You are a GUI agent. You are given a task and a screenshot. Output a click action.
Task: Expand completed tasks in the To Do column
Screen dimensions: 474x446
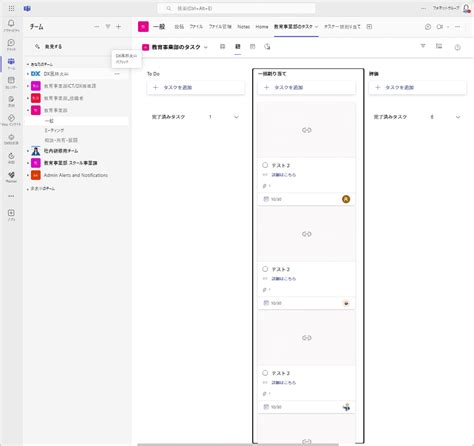tap(236, 117)
